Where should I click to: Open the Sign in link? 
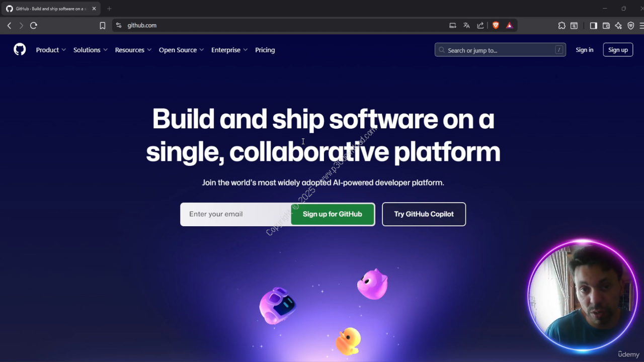585,50
